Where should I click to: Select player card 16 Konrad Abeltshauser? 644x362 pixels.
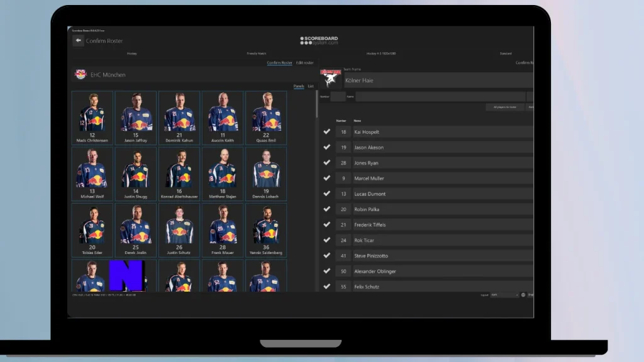(x=179, y=174)
